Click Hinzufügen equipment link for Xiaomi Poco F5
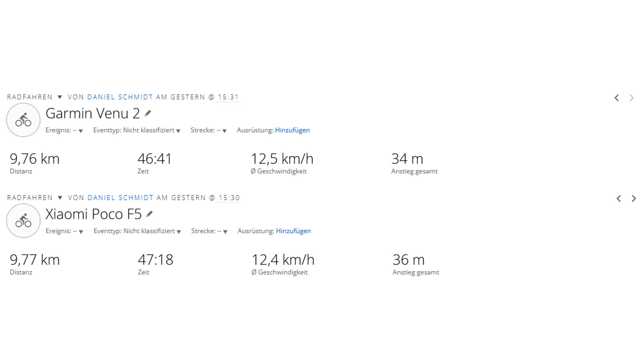Screen dimensions: 644x362 click(x=293, y=231)
